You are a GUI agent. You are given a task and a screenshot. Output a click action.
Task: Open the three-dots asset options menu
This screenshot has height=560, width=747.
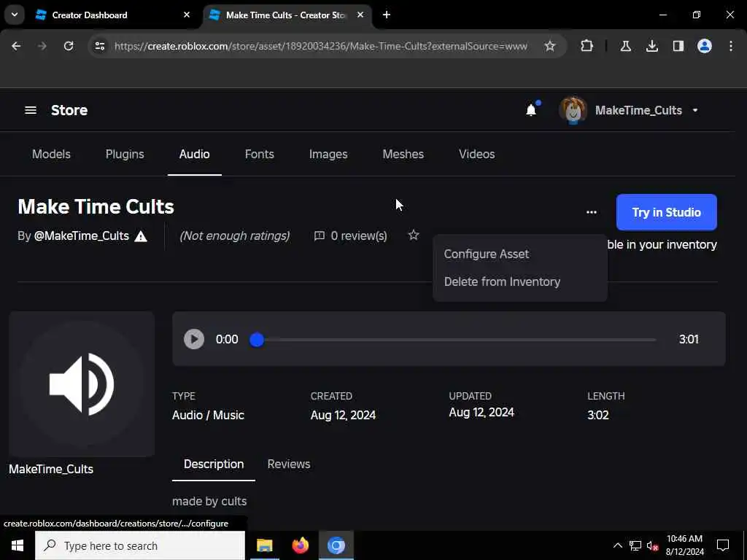(591, 212)
